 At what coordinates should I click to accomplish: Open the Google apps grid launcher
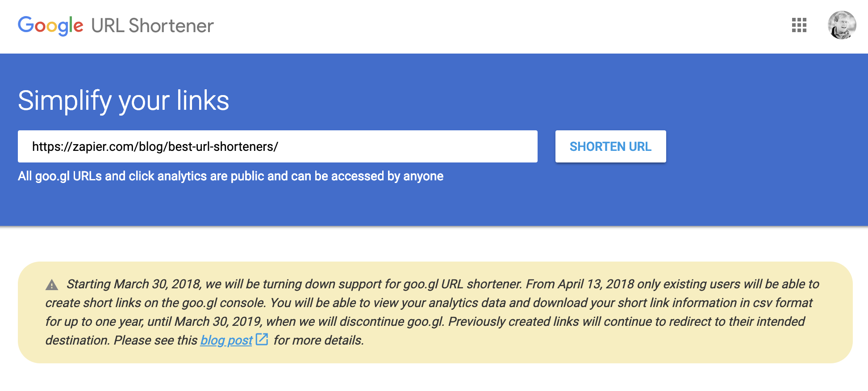799,25
